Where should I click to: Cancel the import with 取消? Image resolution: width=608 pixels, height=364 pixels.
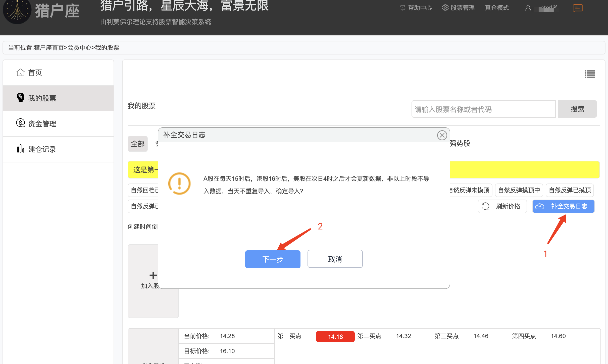click(x=335, y=259)
